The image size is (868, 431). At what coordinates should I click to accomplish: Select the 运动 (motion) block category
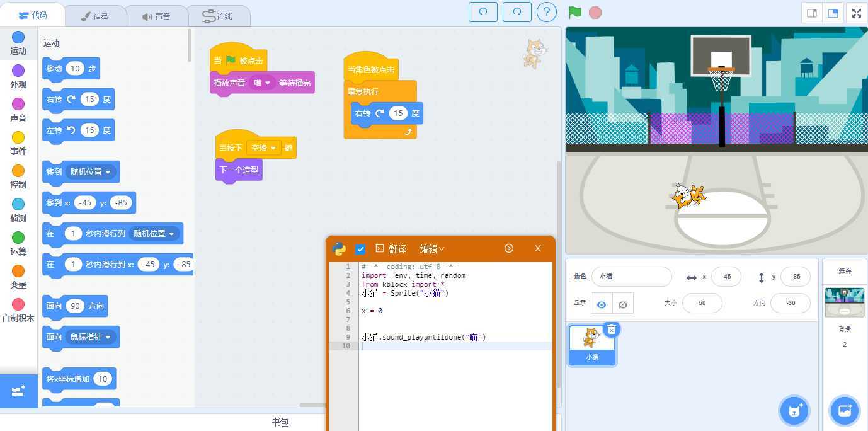pyautogui.click(x=18, y=43)
